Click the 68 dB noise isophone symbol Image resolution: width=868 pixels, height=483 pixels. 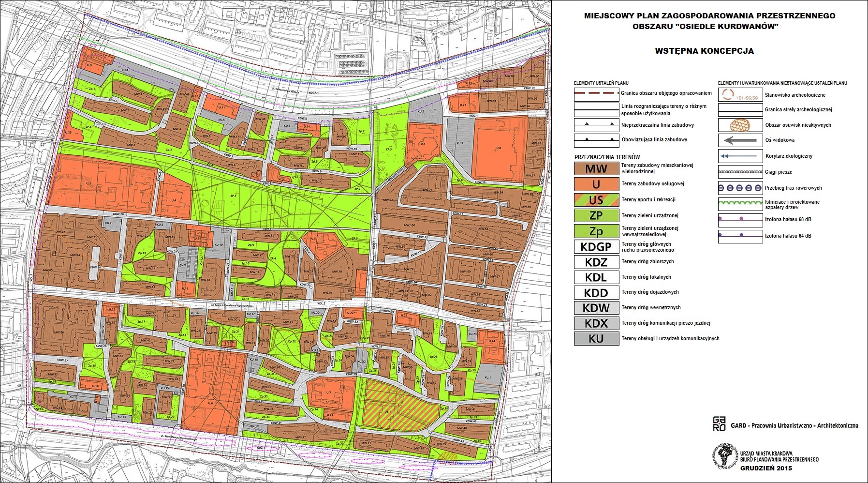740,219
